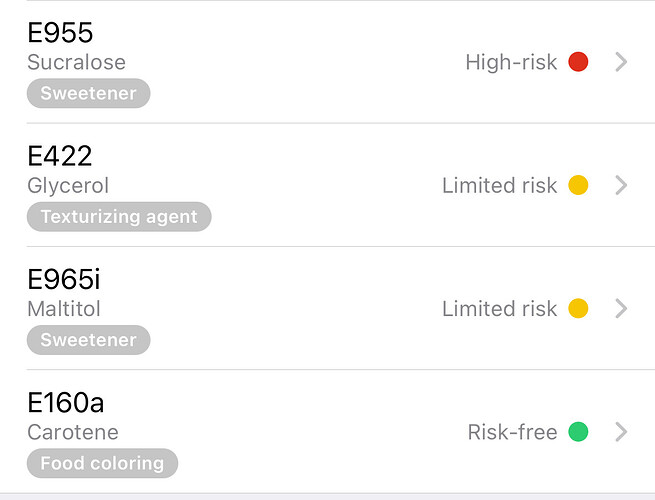Click the High-risk label text

[x=511, y=62]
